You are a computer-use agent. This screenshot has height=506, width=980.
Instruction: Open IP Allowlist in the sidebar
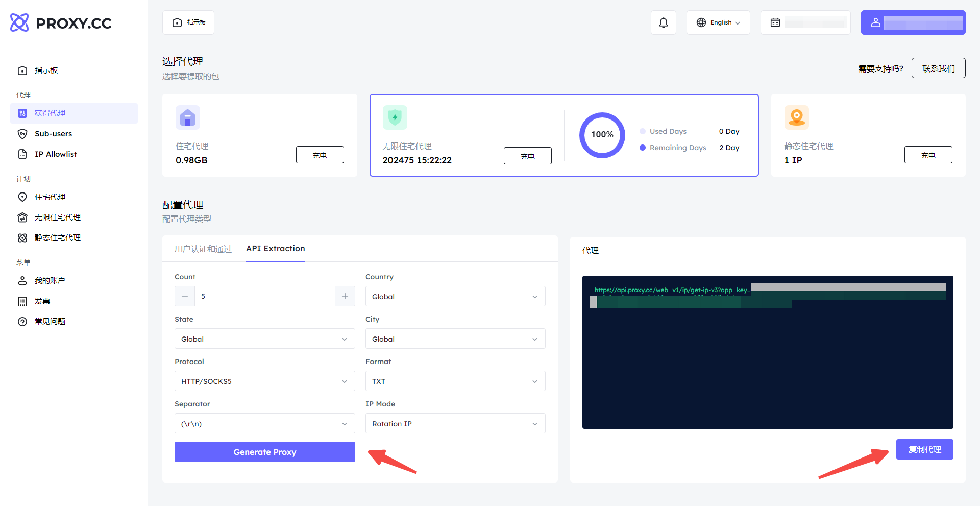tap(74, 154)
